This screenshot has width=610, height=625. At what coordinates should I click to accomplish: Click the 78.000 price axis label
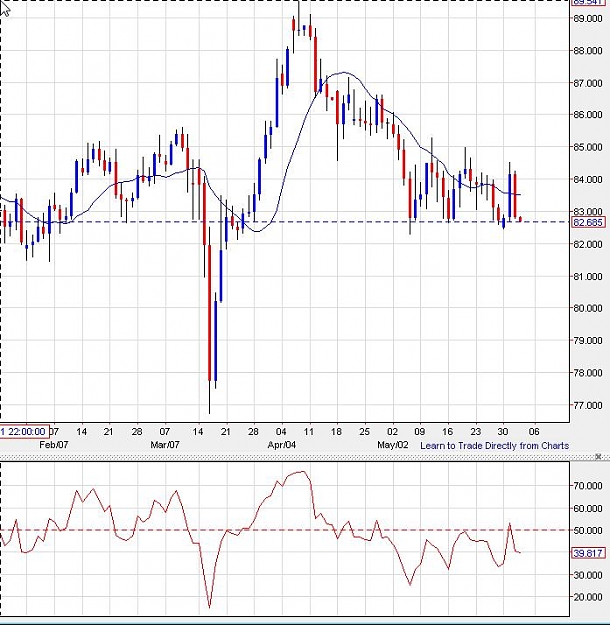click(588, 373)
